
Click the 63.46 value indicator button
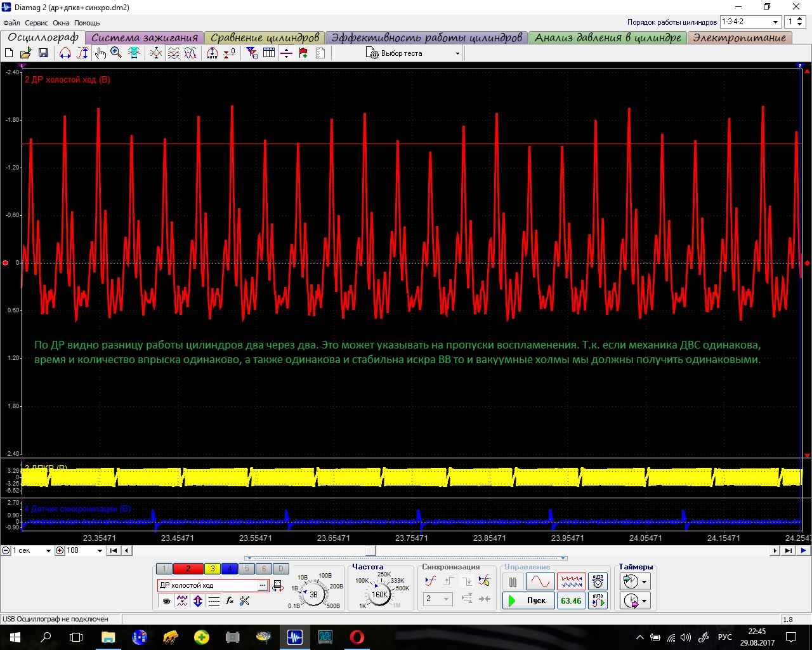pyautogui.click(x=571, y=600)
